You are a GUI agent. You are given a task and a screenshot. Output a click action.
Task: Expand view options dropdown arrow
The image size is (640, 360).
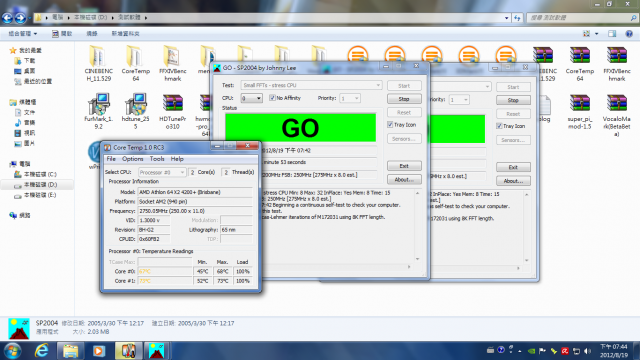[x=596, y=34]
